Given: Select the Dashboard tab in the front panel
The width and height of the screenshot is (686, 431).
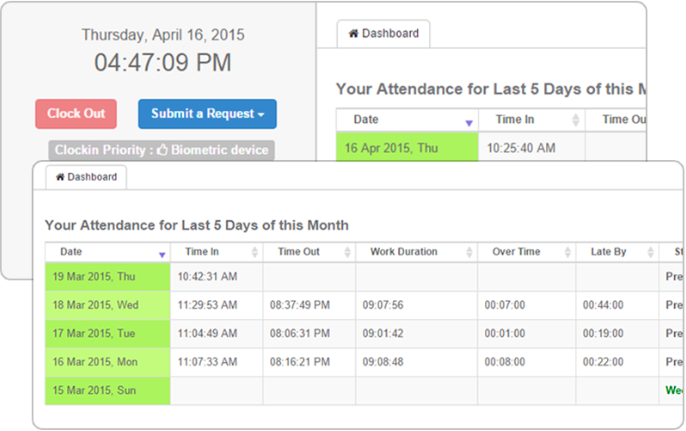Looking at the screenshot, I should 86,177.
